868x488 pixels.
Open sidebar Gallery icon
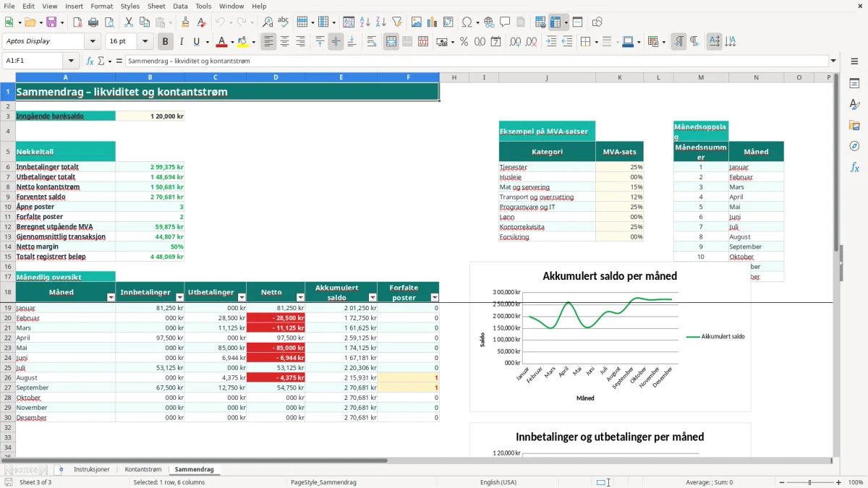854,125
